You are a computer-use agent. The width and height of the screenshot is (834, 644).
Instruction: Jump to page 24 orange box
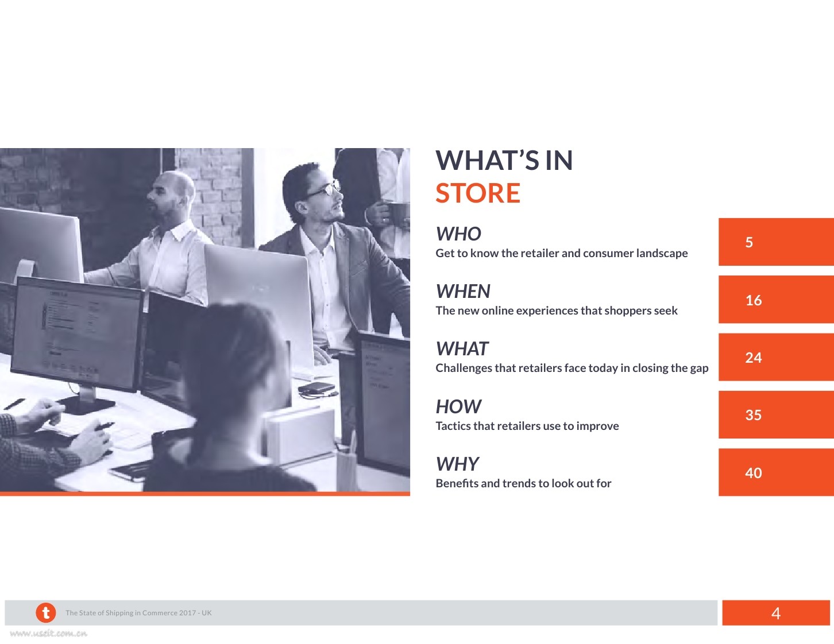click(x=776, y=357)
